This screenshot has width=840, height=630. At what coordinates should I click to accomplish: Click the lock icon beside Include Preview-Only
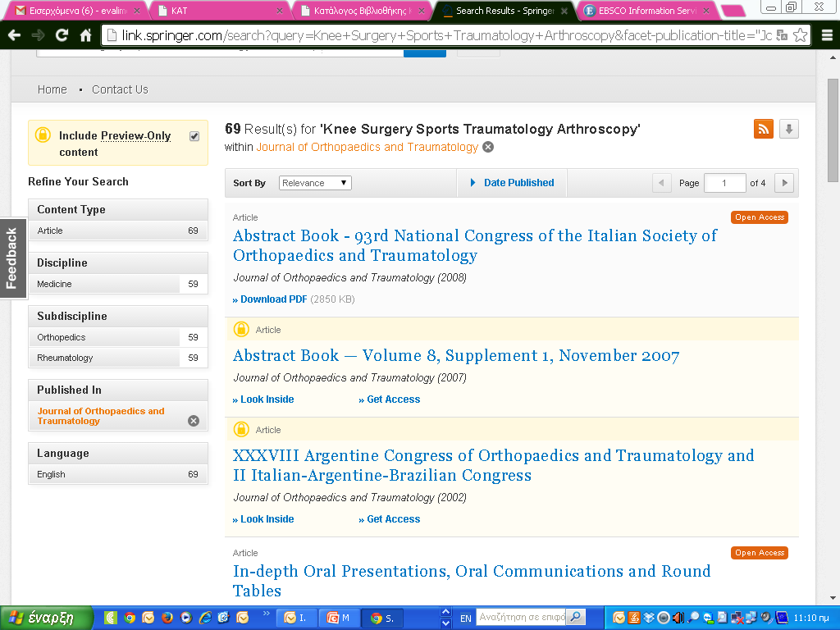43,135
